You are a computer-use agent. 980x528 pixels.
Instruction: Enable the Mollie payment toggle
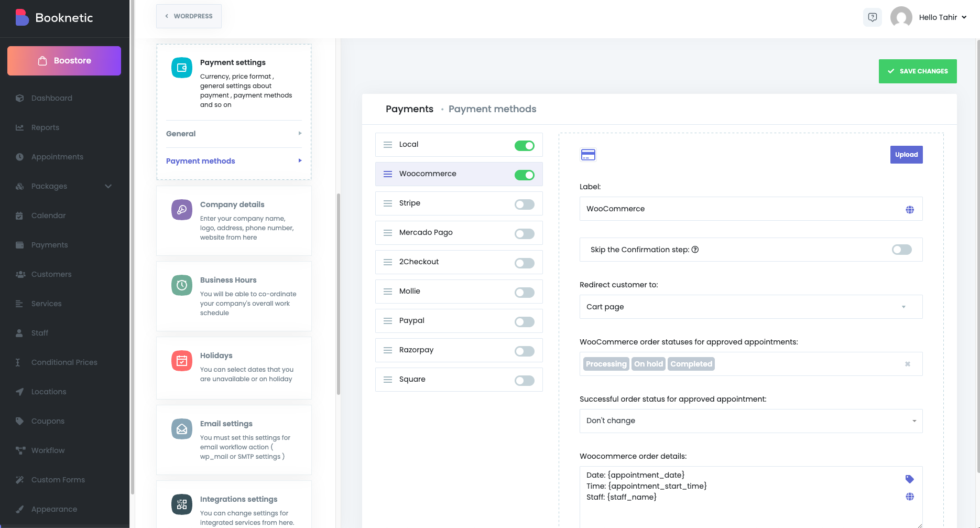pyautogui.click(x=525, y=293)
